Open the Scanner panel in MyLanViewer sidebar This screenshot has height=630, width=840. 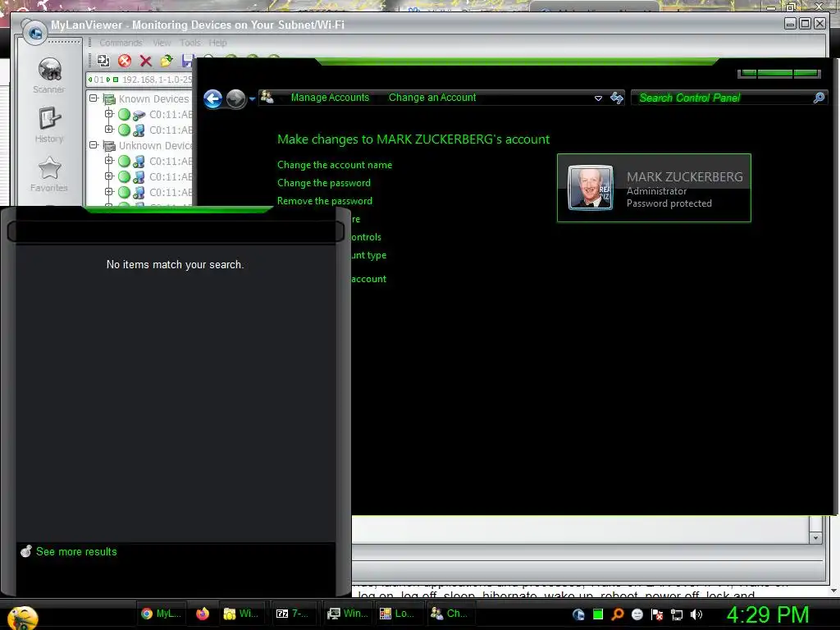[x=49, y=75]
